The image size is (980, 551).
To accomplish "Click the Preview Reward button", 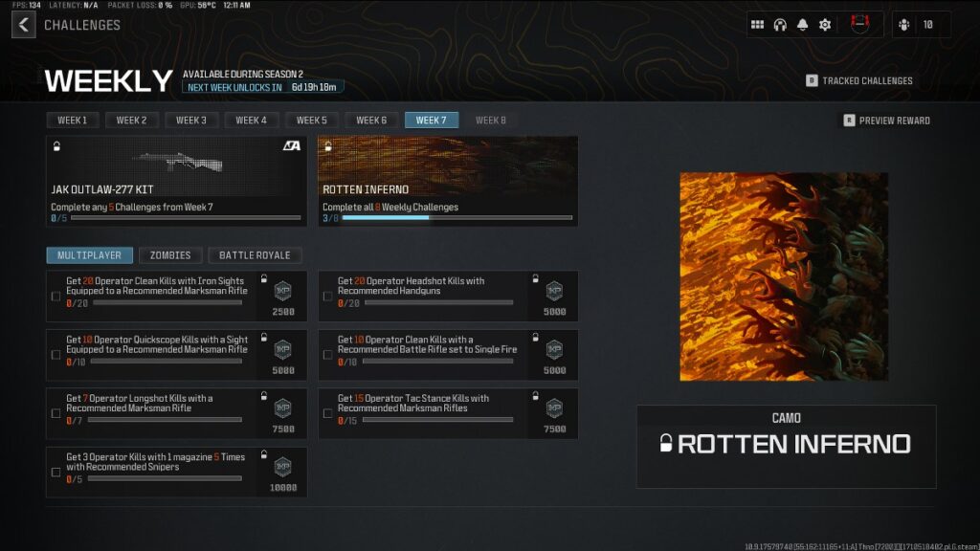I will click(x=886, y=121).
